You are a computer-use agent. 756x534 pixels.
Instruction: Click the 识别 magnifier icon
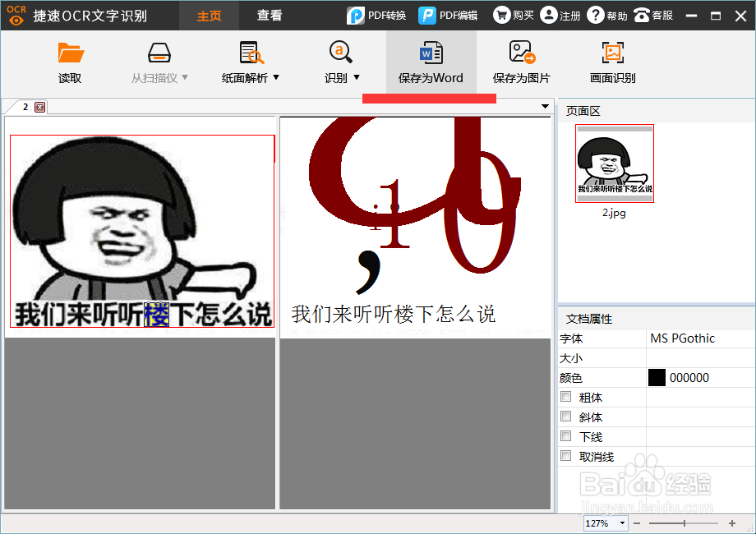[x=341, y=52]
